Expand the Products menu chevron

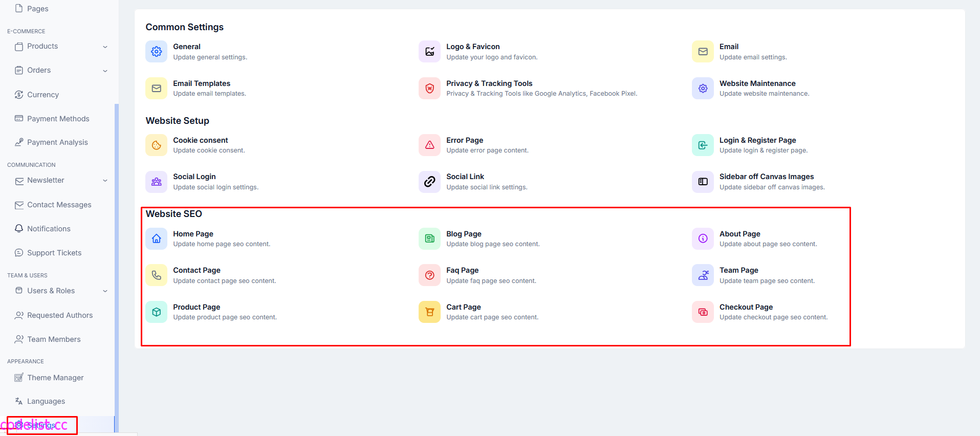(x=105, y=47)
